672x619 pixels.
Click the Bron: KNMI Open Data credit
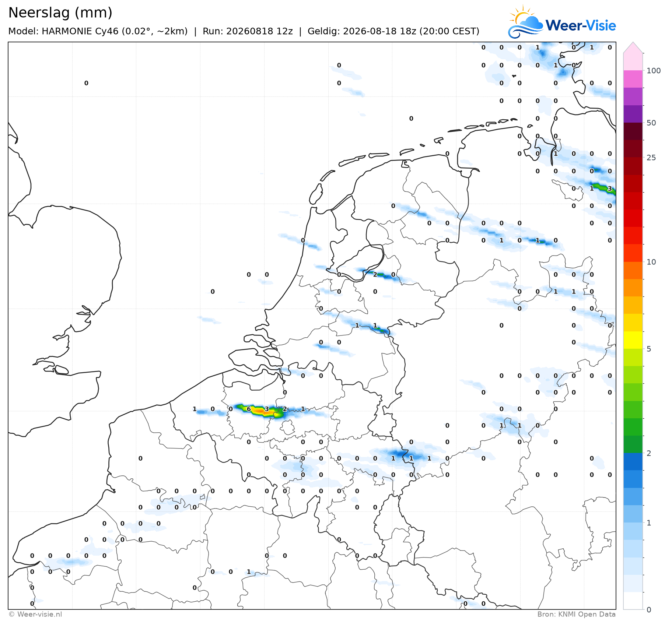coord(576,614)
